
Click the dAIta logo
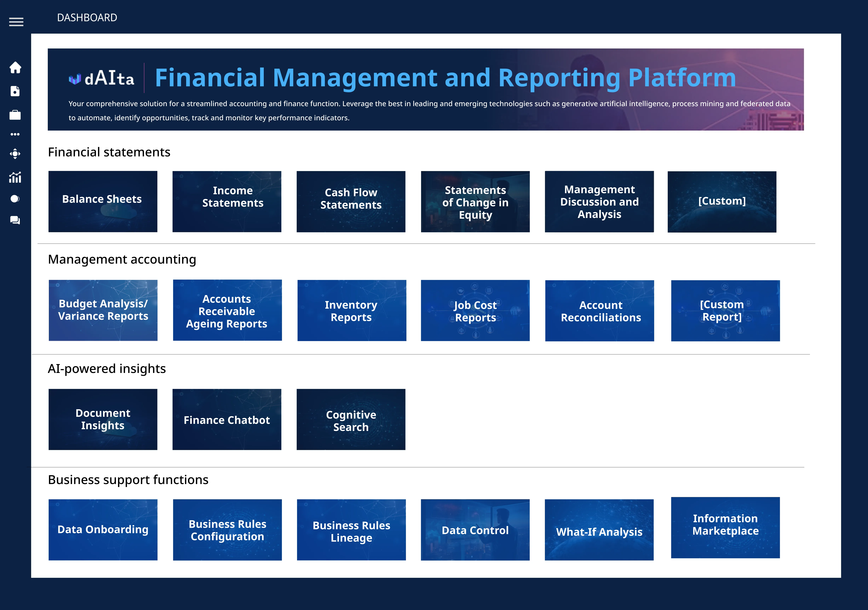click(x=101, y=78)
